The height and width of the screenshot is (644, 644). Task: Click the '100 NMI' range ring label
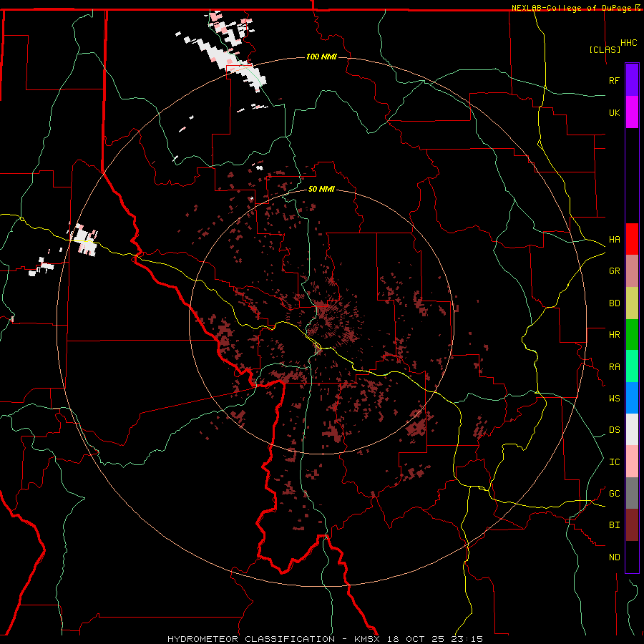click(x=321, y=57)
